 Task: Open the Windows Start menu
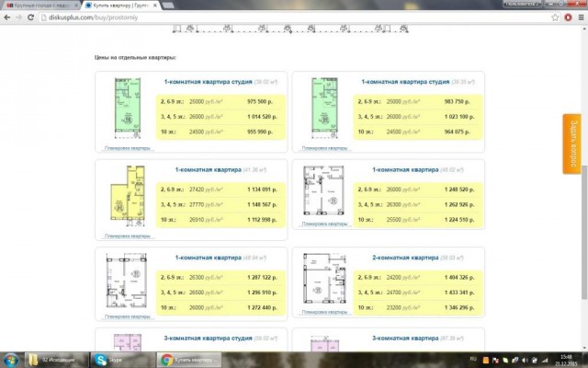click(10, 360)
